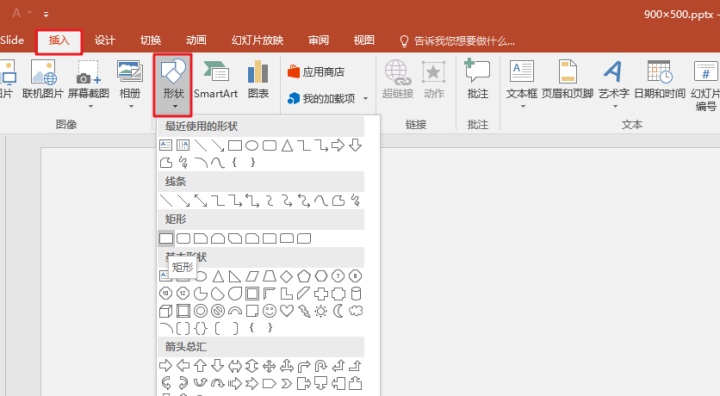Choose the no symbol shape
720x396 pixels.
pyautogui.click(x=218, y=311)
